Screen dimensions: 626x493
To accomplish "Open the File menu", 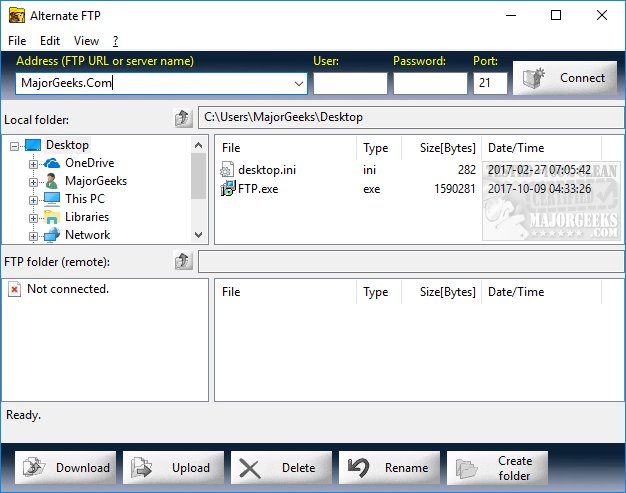I will 17,41.
